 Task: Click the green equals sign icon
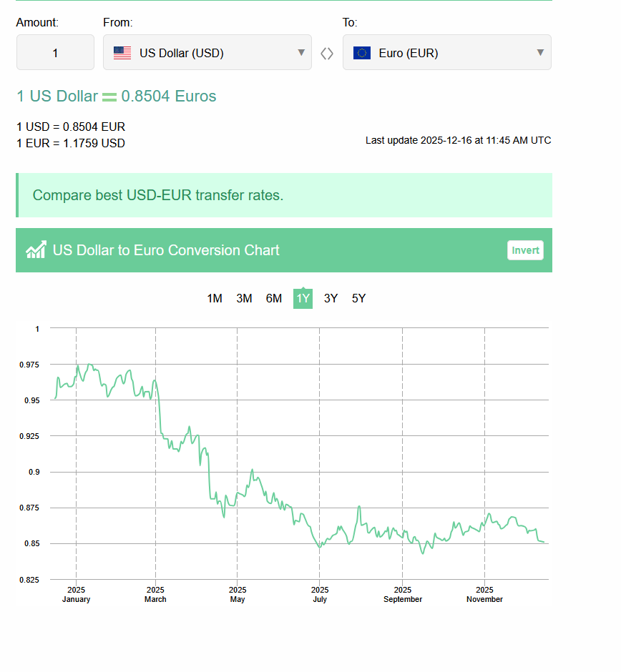click(109, 97)
